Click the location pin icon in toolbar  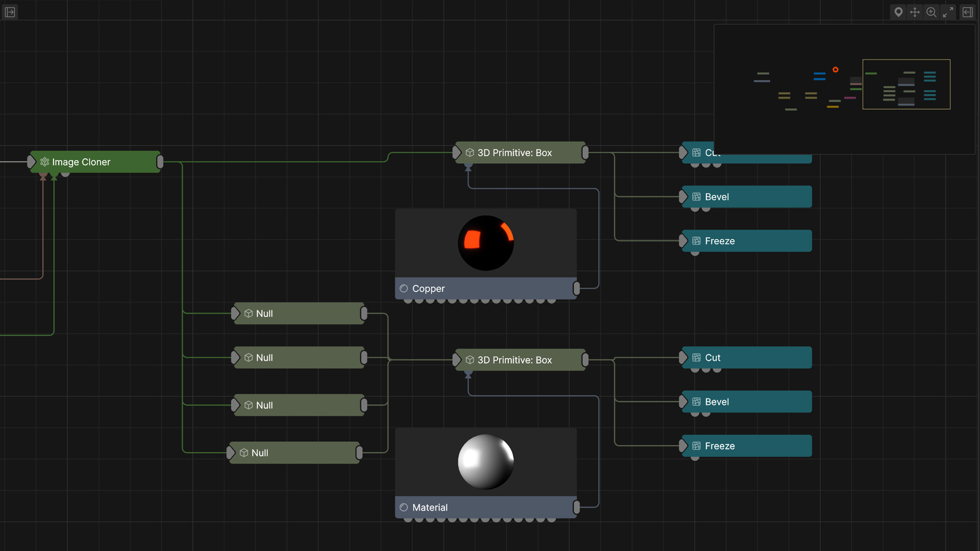pyautogui.click(x=898, y=12)
